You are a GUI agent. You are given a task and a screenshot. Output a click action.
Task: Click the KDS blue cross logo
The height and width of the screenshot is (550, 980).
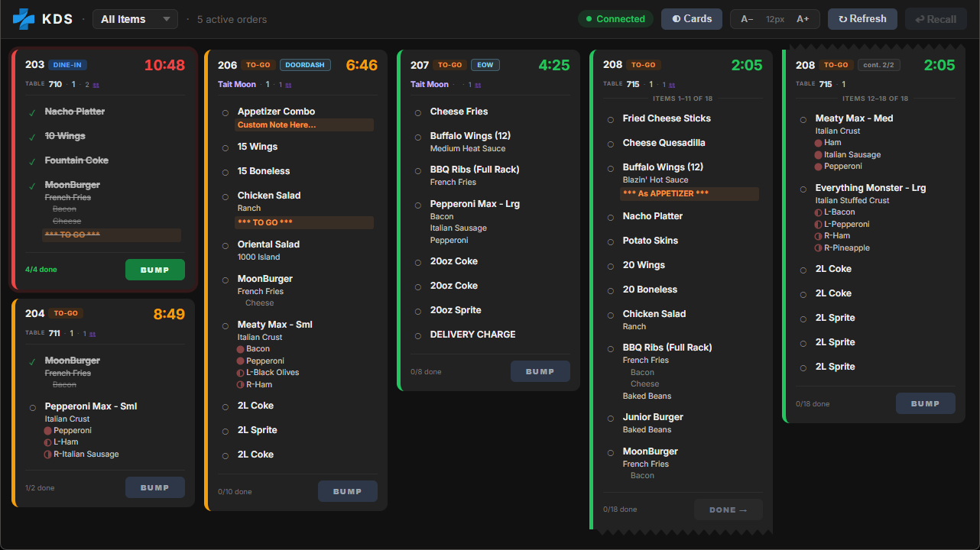[24, 19]
